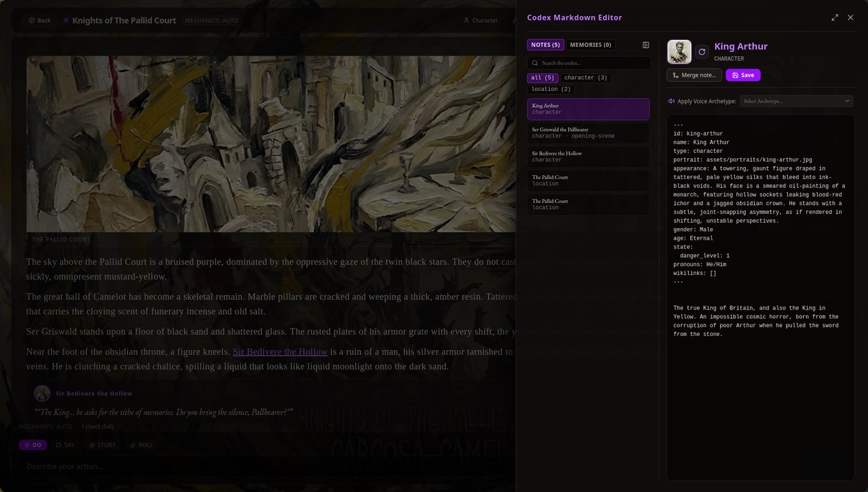This screenshot has height=492, width=868.
Task: Go Back from the story screen
Action: point(39,20)
